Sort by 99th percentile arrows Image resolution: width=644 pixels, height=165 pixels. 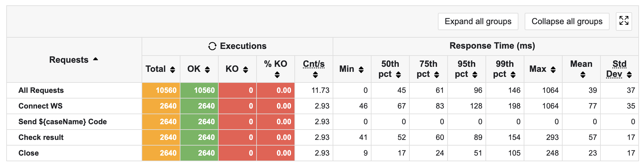point(513,75)
